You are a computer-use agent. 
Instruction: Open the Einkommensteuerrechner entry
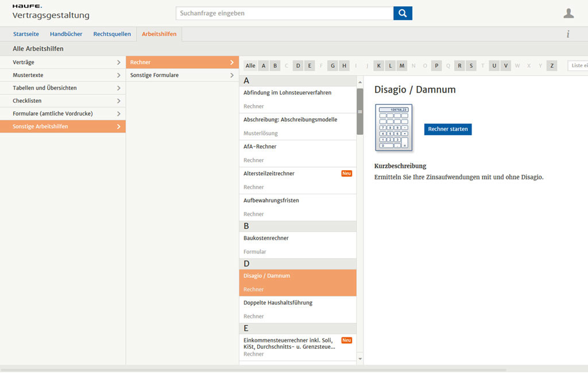coord(298,348)
